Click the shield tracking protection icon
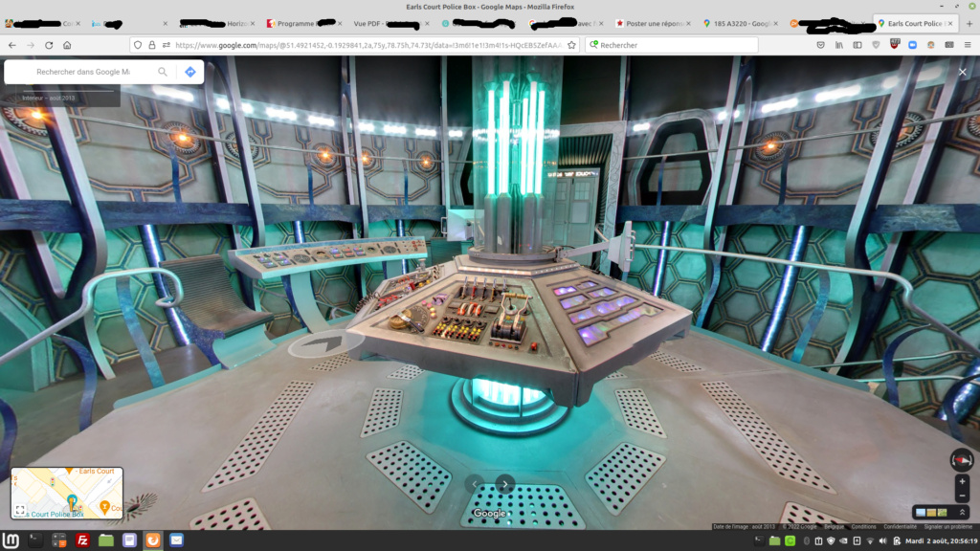 (138, 45)
